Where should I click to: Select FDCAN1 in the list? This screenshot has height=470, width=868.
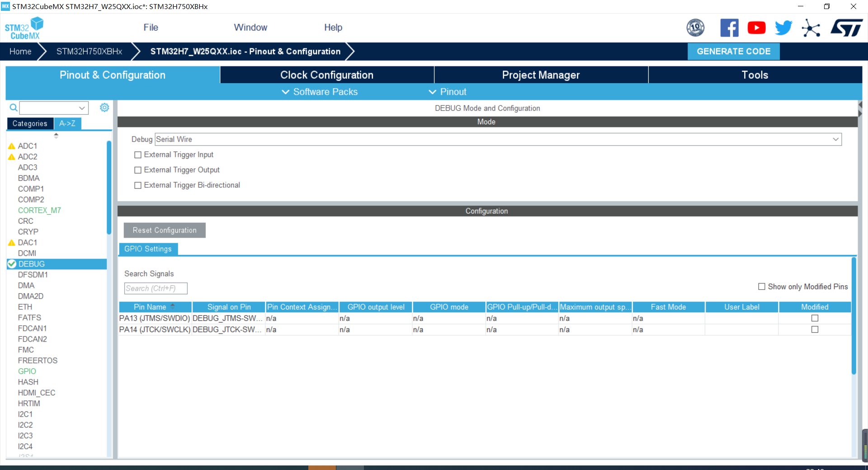pyautogui.click(x=32, y=329)
